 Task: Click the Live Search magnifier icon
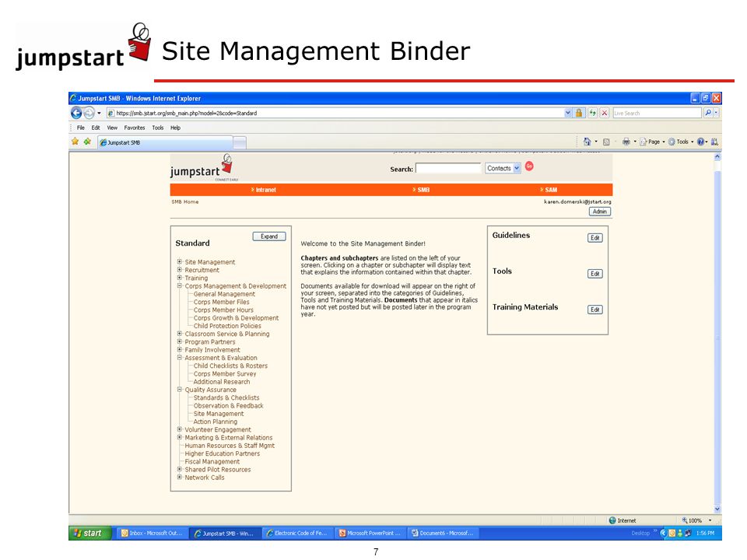[708, 113]
